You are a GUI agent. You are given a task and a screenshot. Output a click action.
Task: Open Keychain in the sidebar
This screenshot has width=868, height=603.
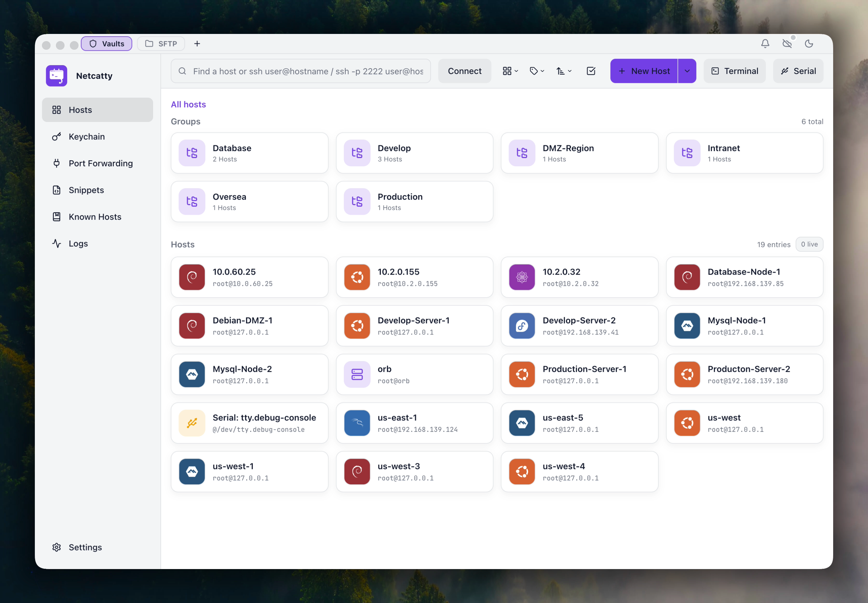[86, 137]
